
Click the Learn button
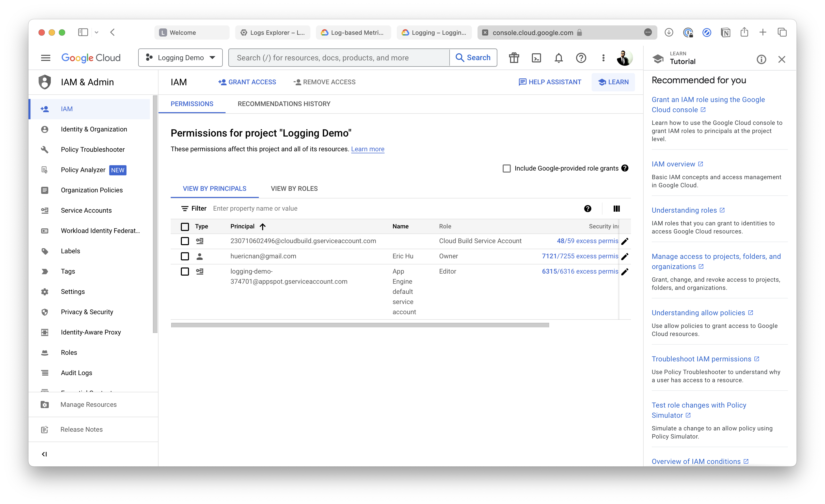(613, 82)
